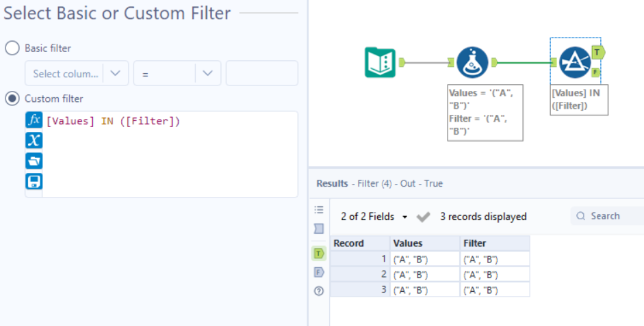This screenshot has height=326, width=644.
Task: Open the functions (fx) list
Action: point(34,120)
